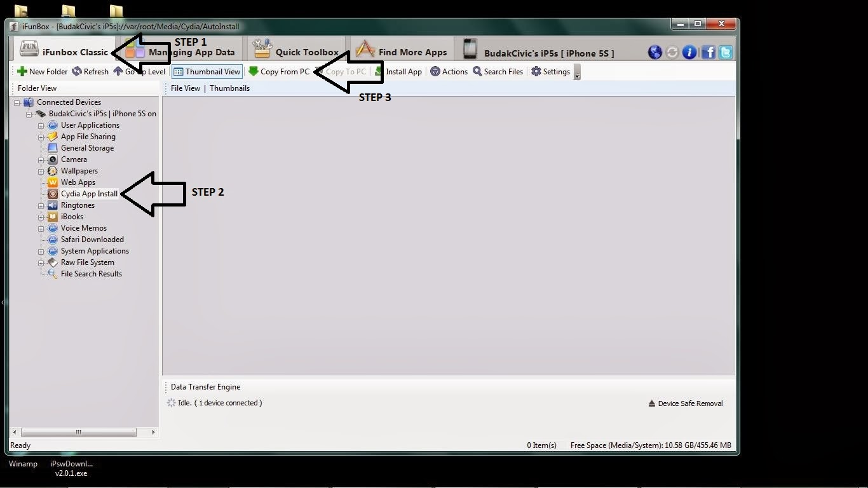Switch to File View
The width and height of the screenshot is (868, 488).
[x=186, y=88]
